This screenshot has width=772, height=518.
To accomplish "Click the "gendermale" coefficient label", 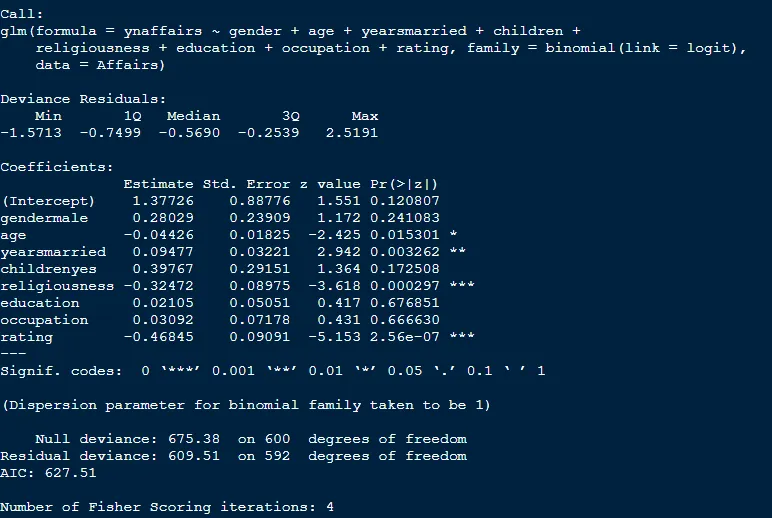I will point(44,218).
